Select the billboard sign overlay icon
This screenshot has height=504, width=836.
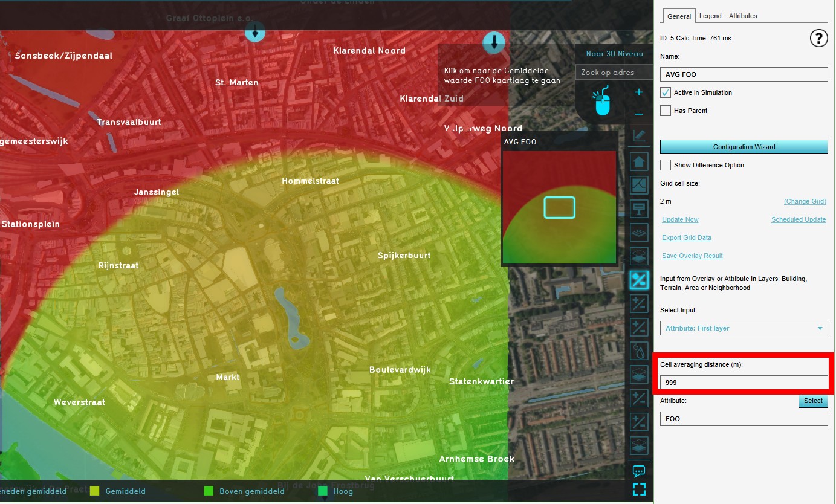click(639, 209)
